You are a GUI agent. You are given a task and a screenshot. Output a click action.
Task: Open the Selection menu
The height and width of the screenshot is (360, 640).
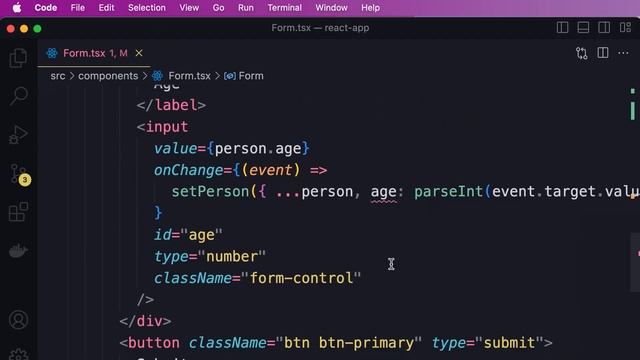pyautogui.click(x=147, y=8)
